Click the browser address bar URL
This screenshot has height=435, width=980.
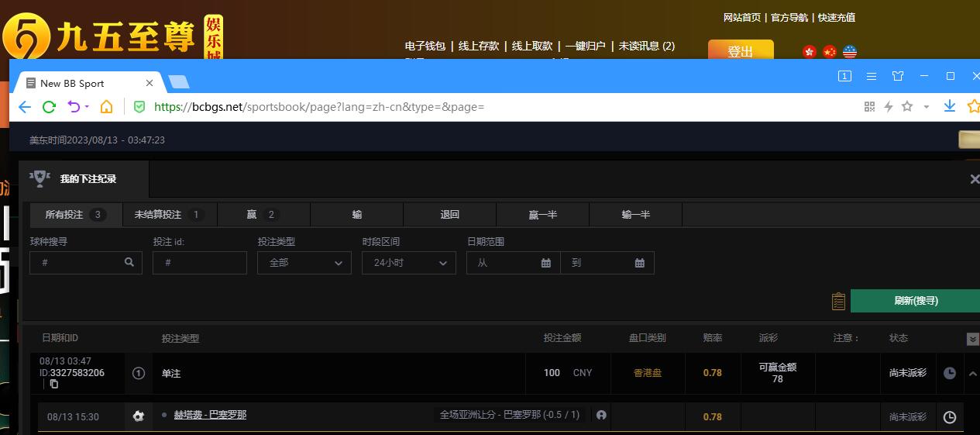coord(319,107)
